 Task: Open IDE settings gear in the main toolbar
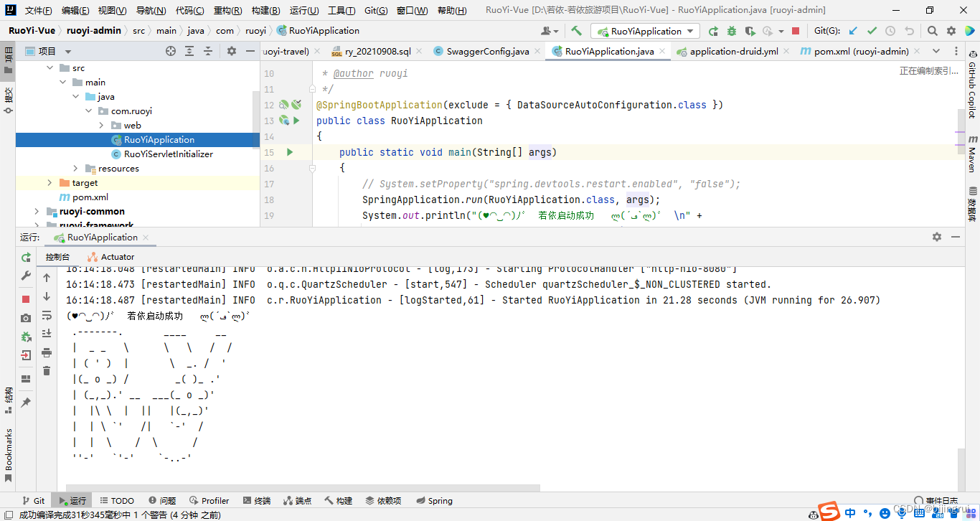[951, 31]
